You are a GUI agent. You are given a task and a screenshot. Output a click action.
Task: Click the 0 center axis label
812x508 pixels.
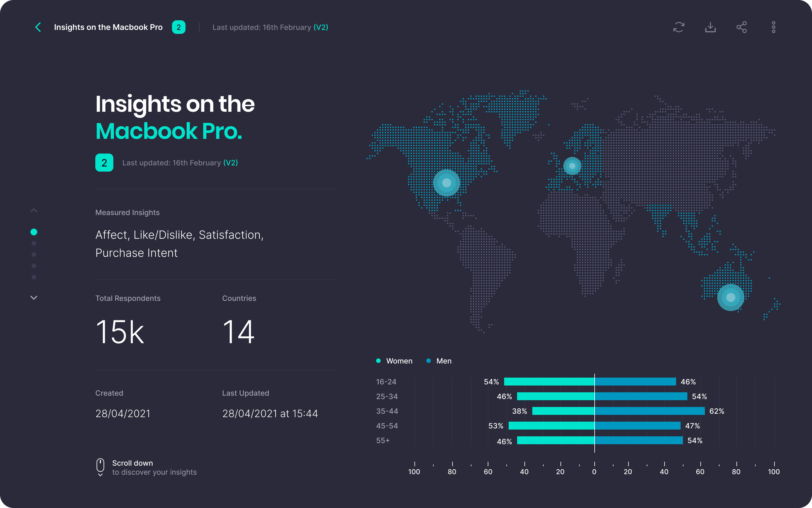(594, 472)
